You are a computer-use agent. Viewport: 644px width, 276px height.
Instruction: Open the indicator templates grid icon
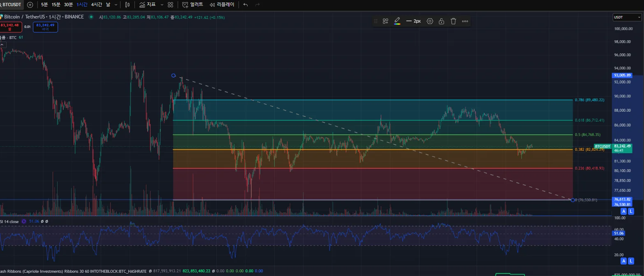[170, 5]
